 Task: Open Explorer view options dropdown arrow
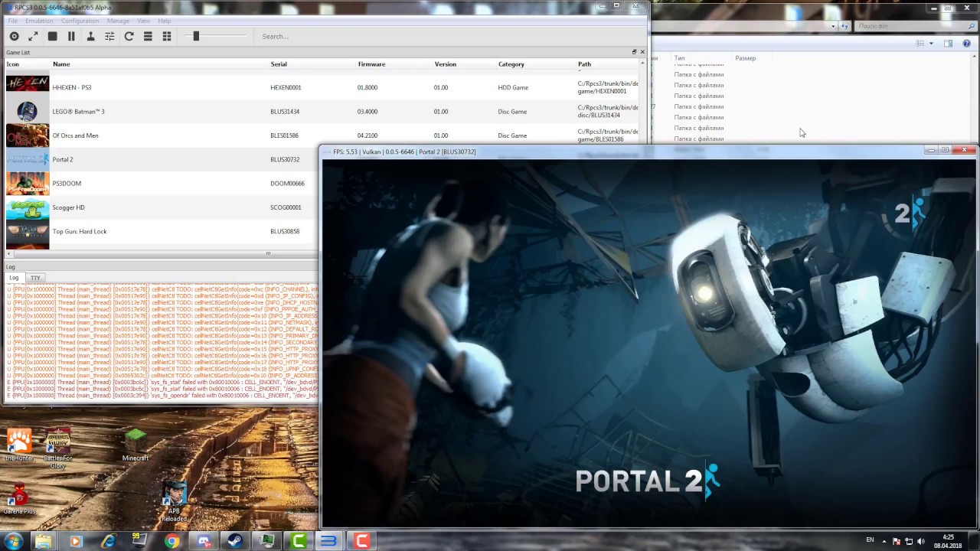point(931,44)
